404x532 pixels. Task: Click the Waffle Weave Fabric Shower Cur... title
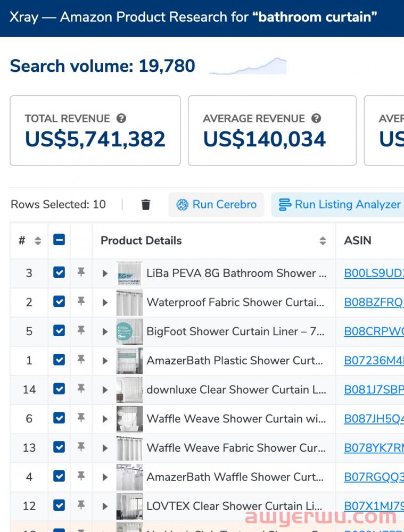(x=236, y=448)
